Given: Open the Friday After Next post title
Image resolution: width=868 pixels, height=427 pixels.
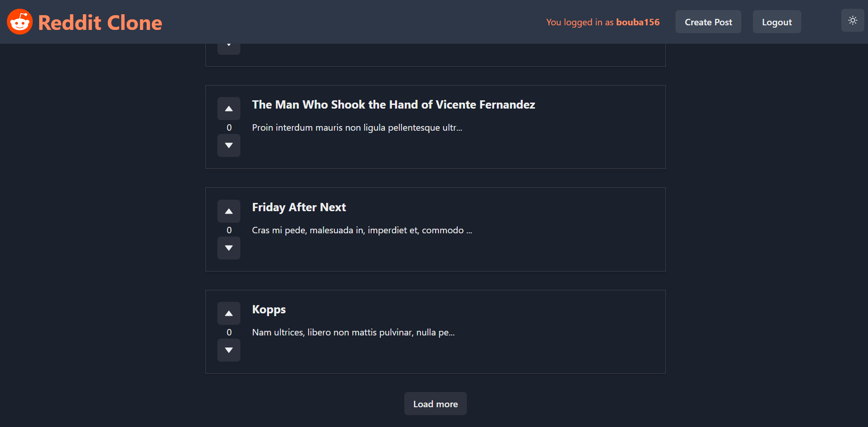Looking at the screenshot, I should [299, 208].
